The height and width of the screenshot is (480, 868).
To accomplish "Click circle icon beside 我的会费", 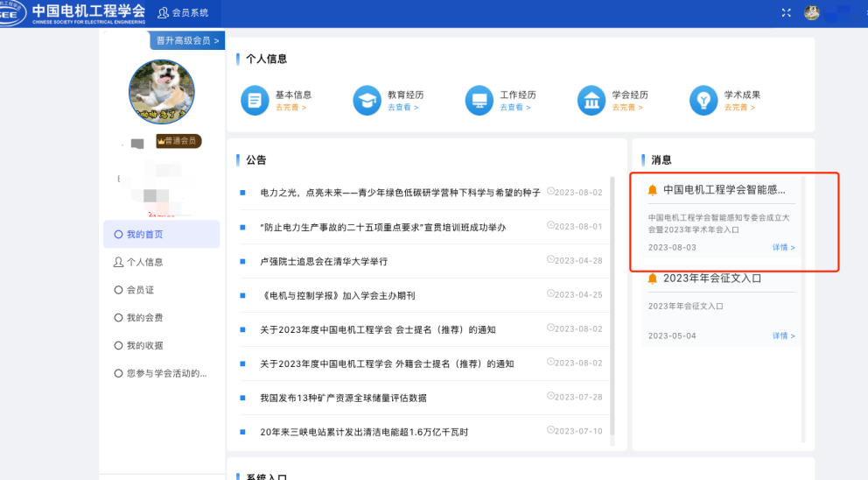I will click(118, 318).
